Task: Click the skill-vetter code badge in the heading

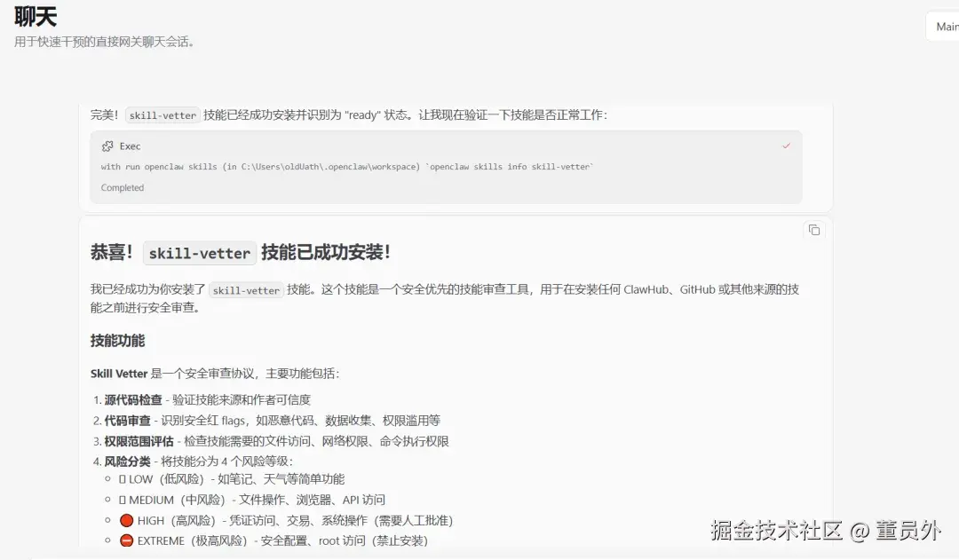Action: coord(199,253)
